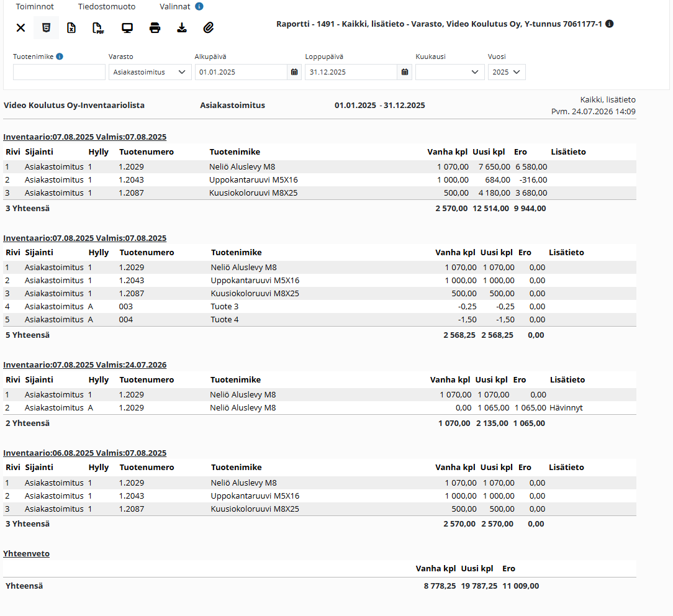
Task: Close the report with the X icon
Action: click(20, 28)
